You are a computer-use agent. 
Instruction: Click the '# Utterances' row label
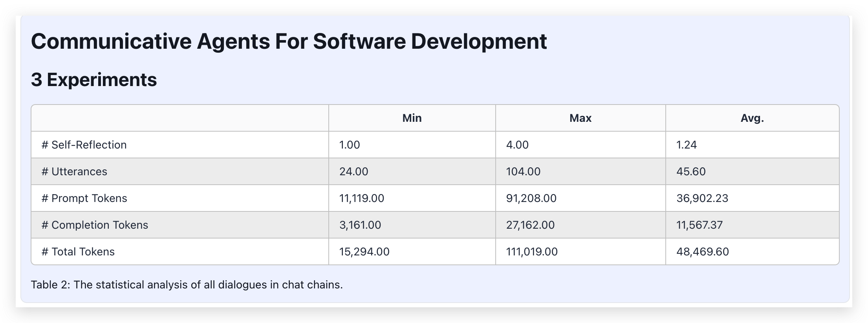click(x=74, y=171)
